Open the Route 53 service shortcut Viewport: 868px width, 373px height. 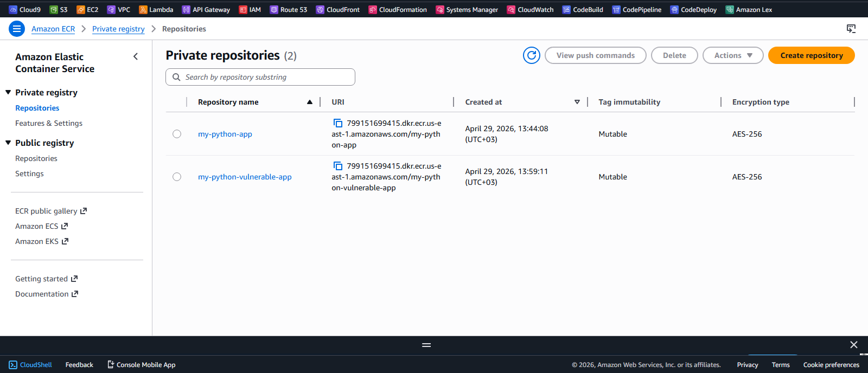288,9
